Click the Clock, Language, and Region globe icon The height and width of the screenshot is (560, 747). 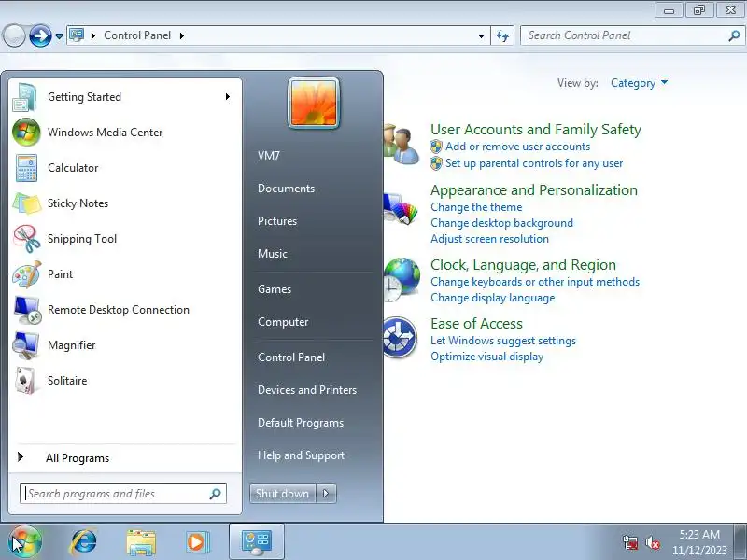coord(402,279)
